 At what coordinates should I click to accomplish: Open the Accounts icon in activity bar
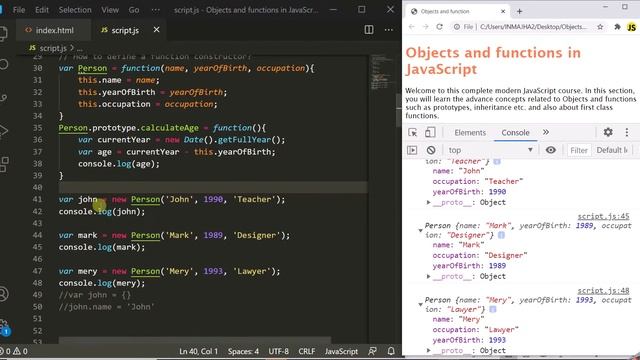pyautogui.click(x=4, y=294)
